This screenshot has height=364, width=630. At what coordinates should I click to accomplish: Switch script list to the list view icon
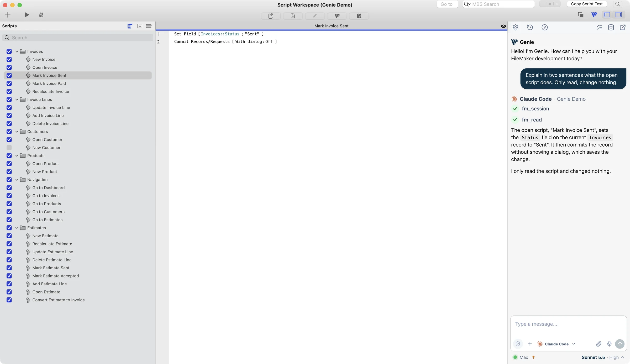[130, 26]
